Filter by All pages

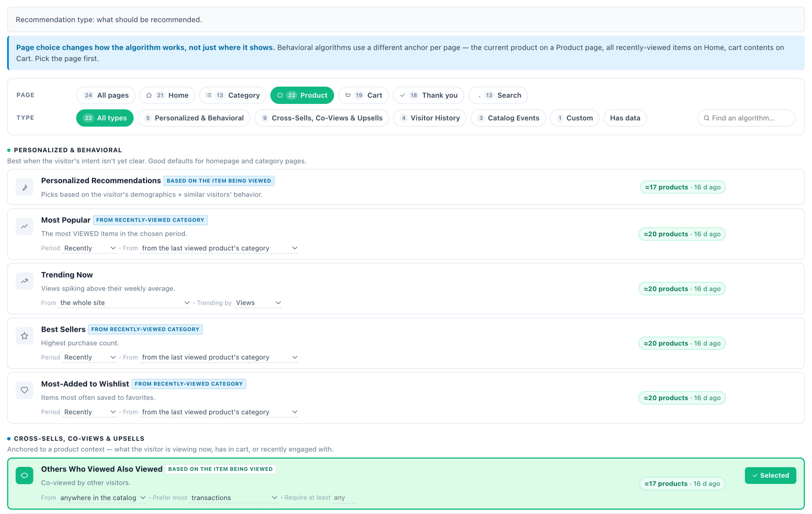tap(106, 95)
